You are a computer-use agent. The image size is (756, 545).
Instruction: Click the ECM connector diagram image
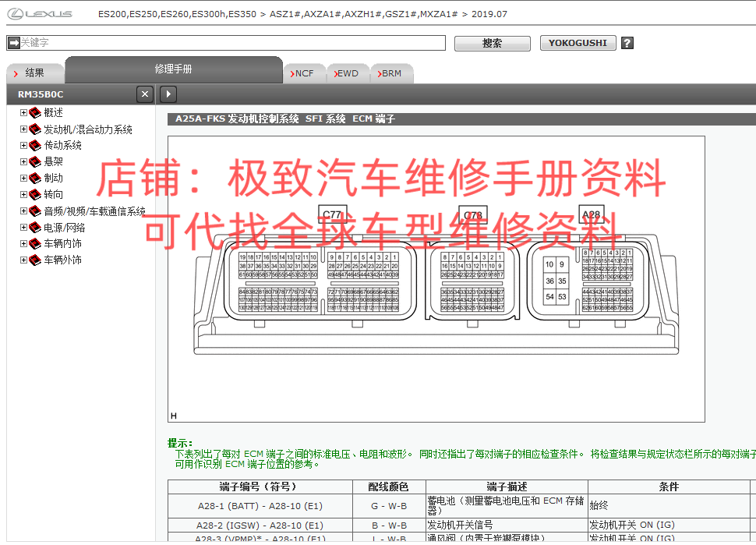pyautogui.click(x=436, y=279)
